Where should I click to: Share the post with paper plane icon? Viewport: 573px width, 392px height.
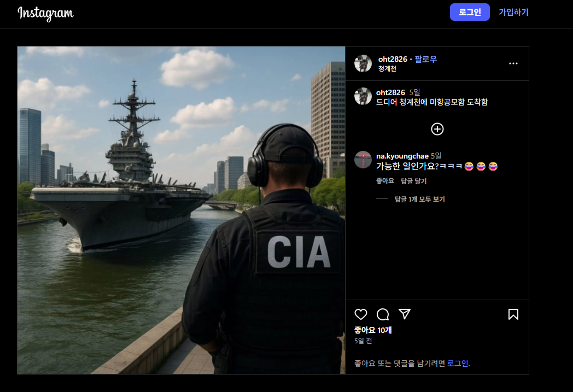click(x=405, y=314)
